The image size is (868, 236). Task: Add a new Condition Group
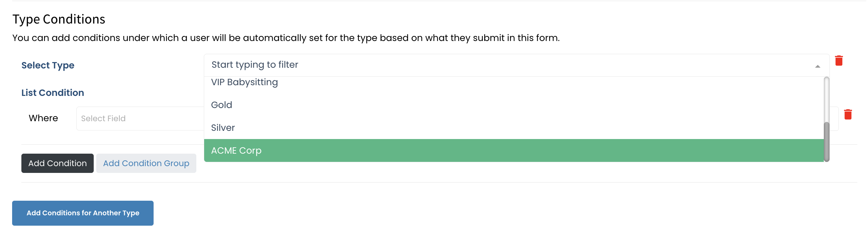tap(146, 163)
